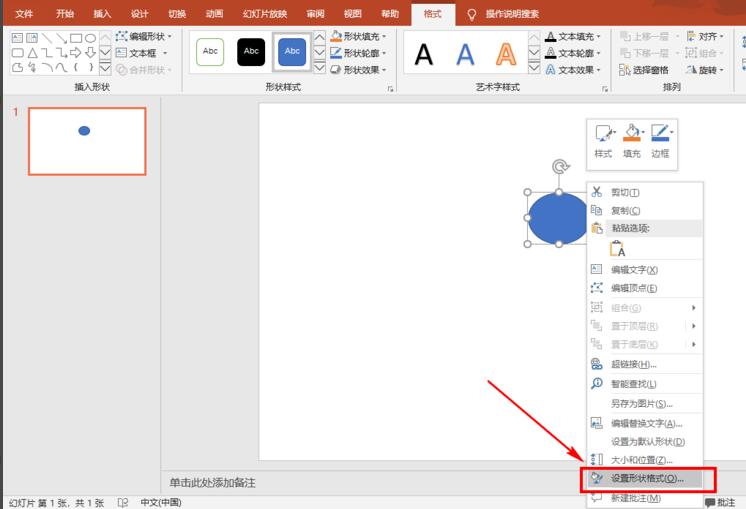Viewport: 746px width, 509px height.
Task: Open the Shape Fill dropdown
Action: tap(355, 36)
